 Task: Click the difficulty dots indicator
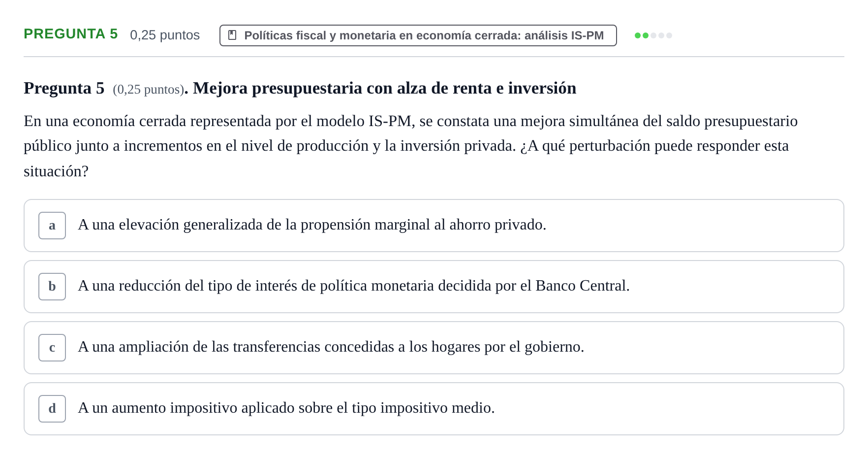(653, 35)
